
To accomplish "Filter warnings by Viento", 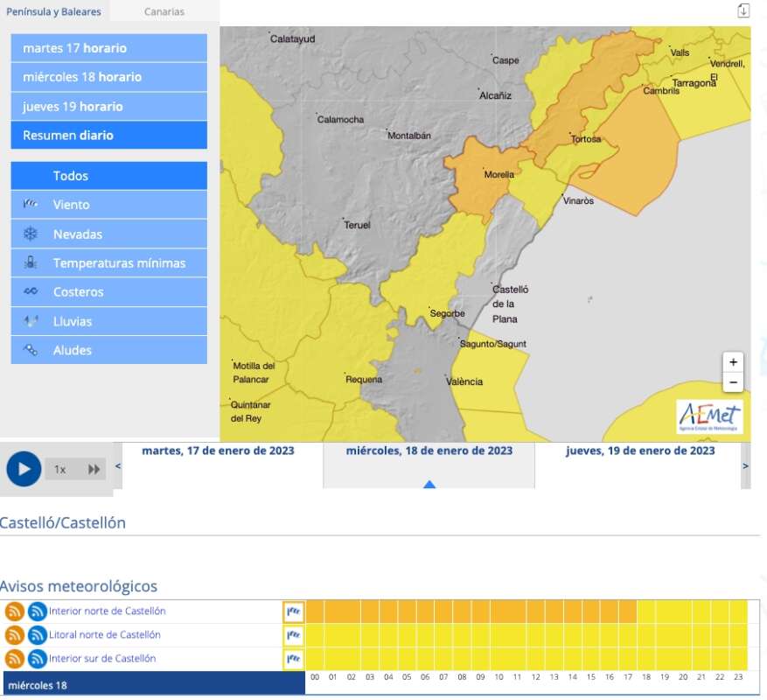I will [x=109, y=205].
